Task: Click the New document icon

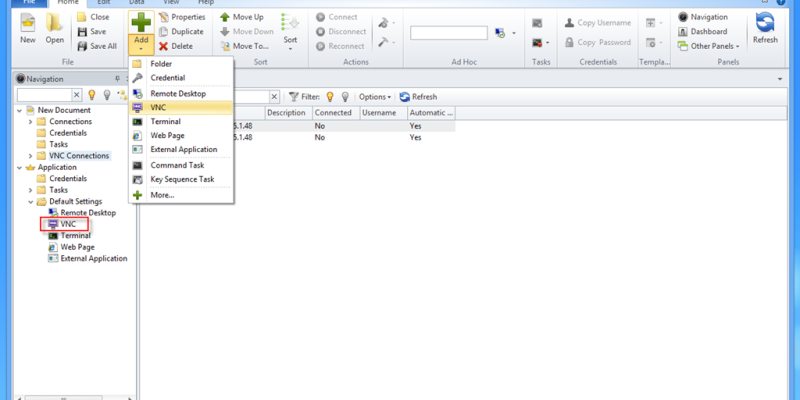Action: [27, 22]
